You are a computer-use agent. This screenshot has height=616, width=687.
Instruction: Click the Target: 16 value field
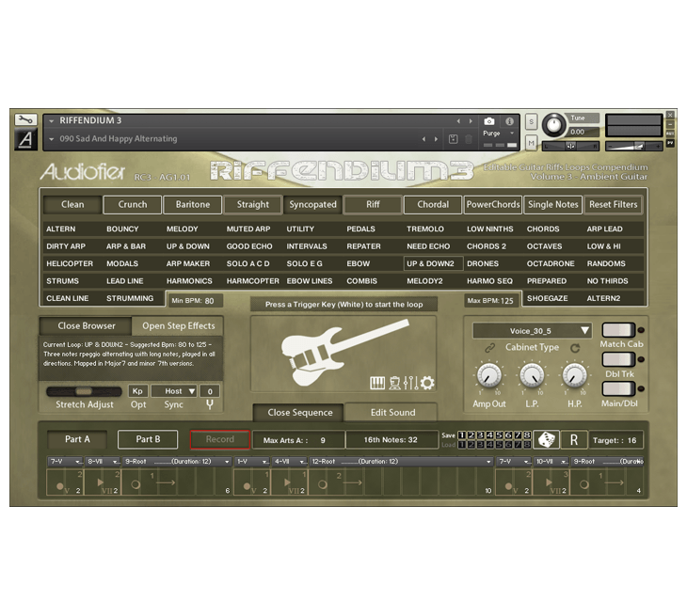[615, 440]
